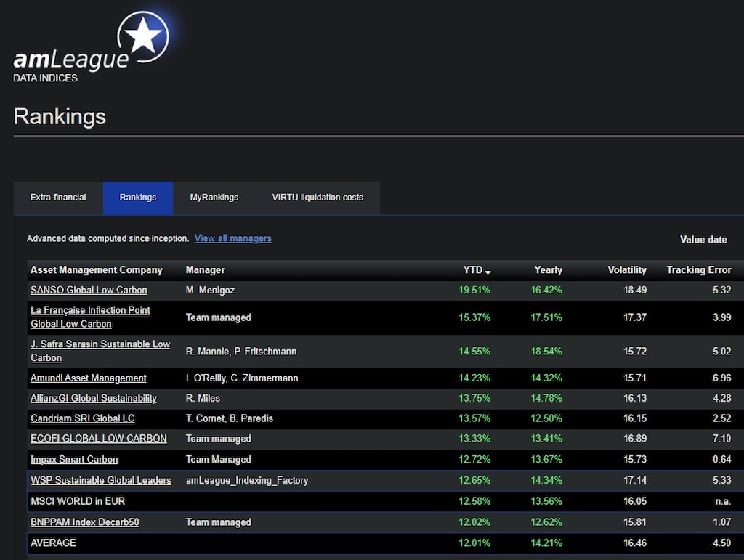Open VIRTU liquidation costs tab
Viewport: 744px width, 560px height.
tap(318, 198)
